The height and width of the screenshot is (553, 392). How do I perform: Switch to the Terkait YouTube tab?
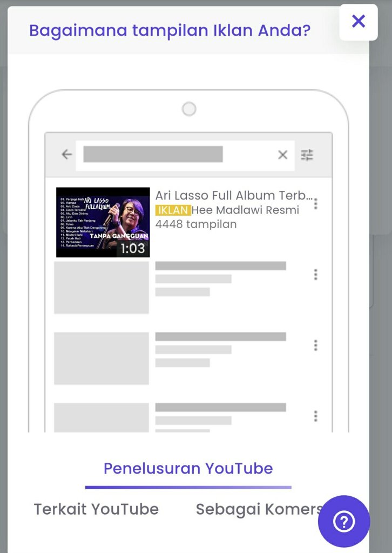[x=96, y=509]
